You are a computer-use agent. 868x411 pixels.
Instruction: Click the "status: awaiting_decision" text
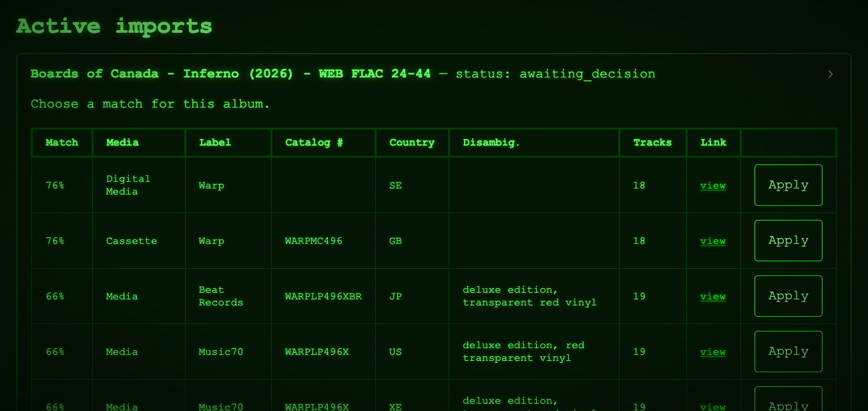point(556,74)
